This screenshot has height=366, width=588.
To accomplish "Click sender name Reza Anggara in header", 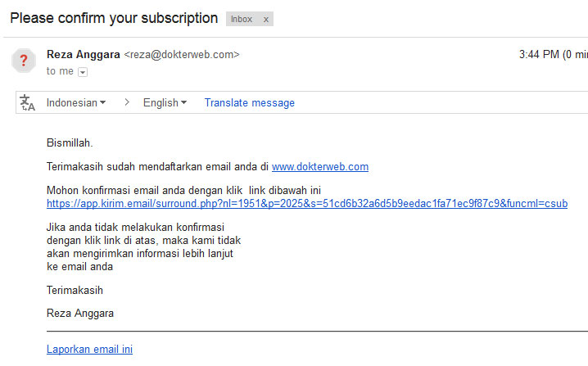I will 83,55.
